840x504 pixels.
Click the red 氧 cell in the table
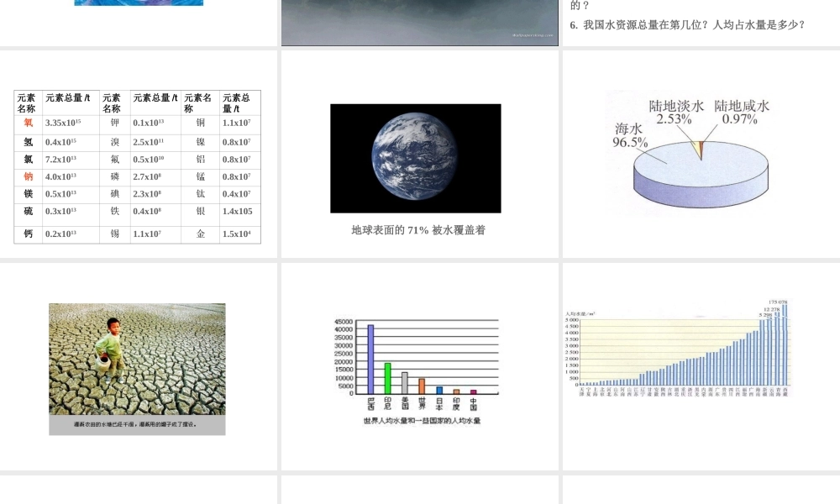pos(29,123)
